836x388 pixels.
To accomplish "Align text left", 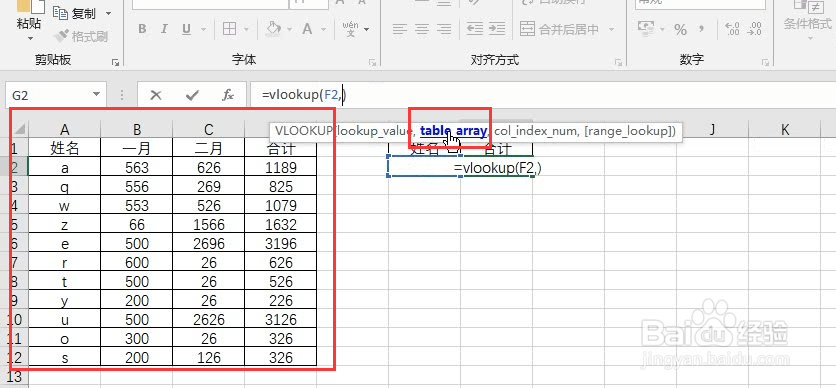I will [400, 28].
